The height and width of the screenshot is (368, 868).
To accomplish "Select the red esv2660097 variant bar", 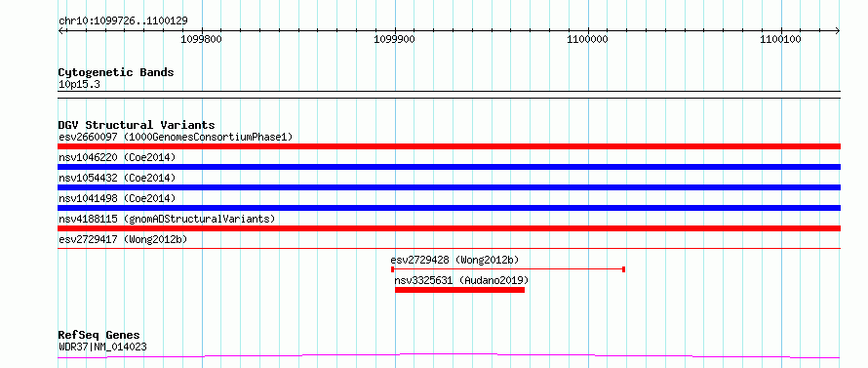I will coord(449,146).
